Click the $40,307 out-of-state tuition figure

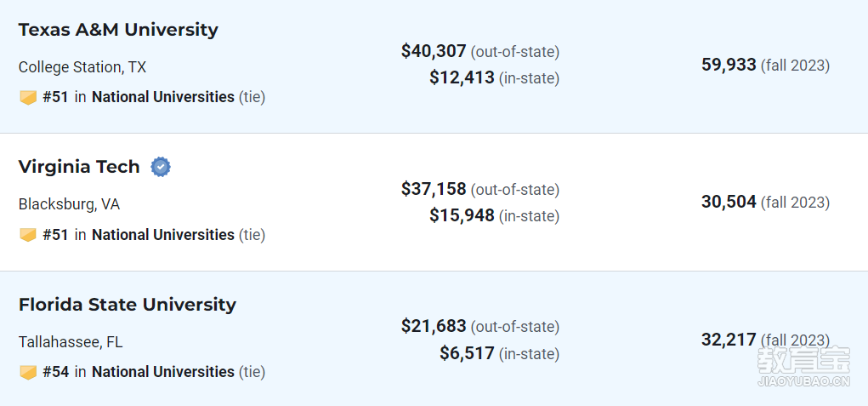click(x=434, y=52)
